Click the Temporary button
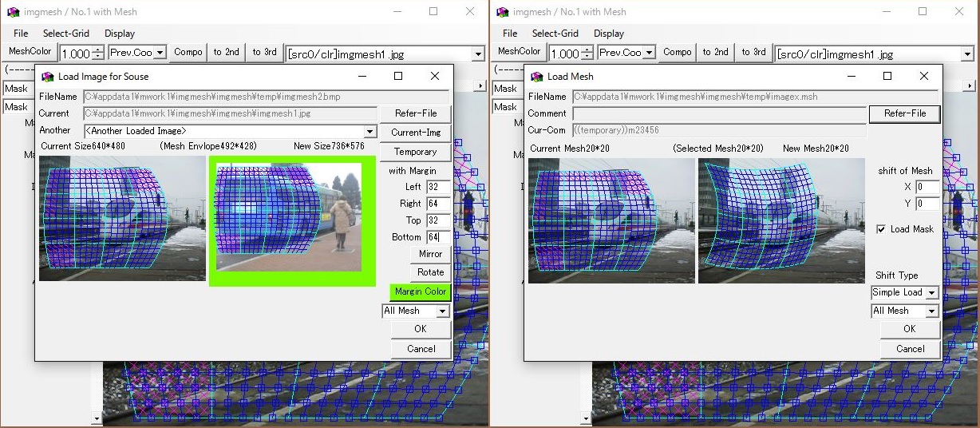 click(x=415, y=152)
